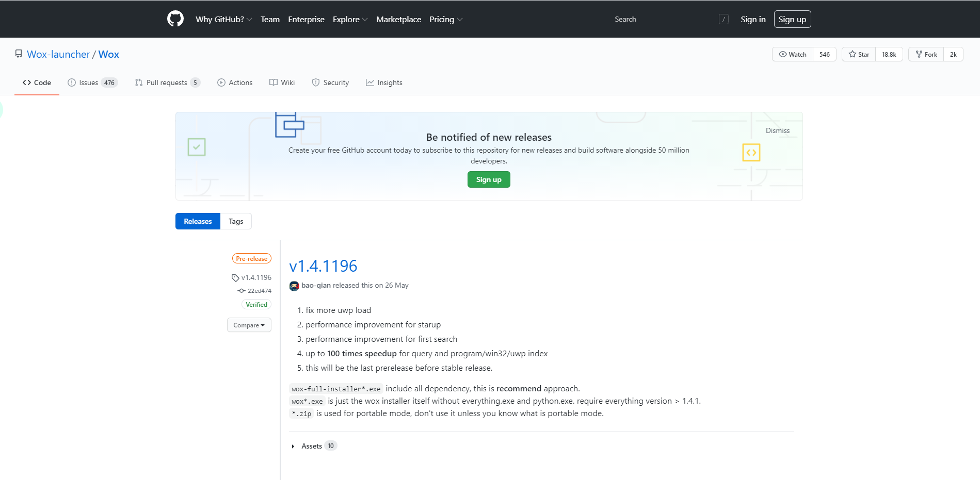Fork the Wox repository
The height and width of the screenshot is (480, 980).
926,54
